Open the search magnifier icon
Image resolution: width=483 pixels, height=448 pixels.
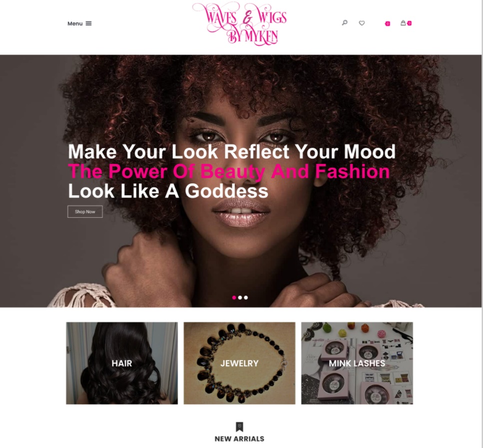(x=345, y=23)
